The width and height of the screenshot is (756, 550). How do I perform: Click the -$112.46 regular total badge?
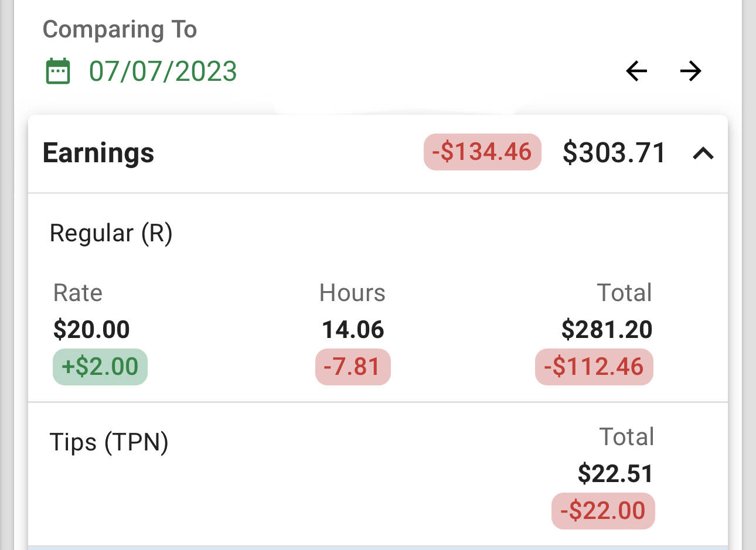(594, 367)
